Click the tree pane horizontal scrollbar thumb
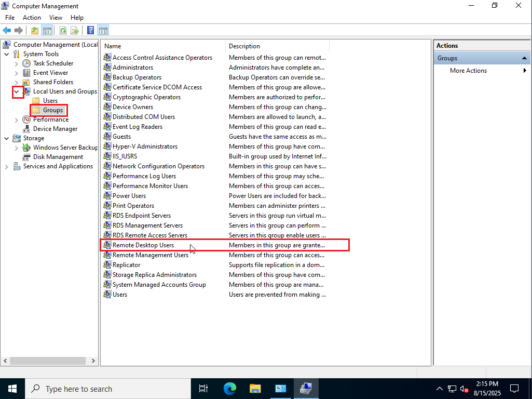 tap(48, 361)
